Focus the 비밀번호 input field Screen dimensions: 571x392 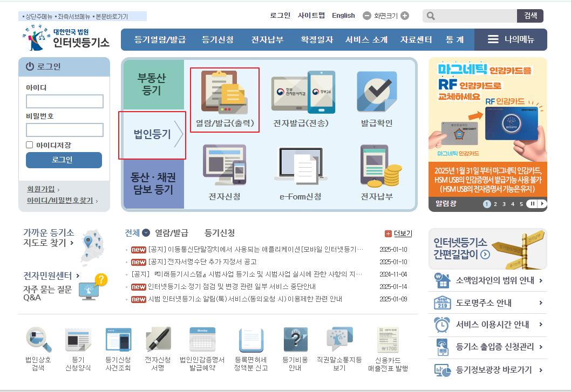tap(65, 130)
